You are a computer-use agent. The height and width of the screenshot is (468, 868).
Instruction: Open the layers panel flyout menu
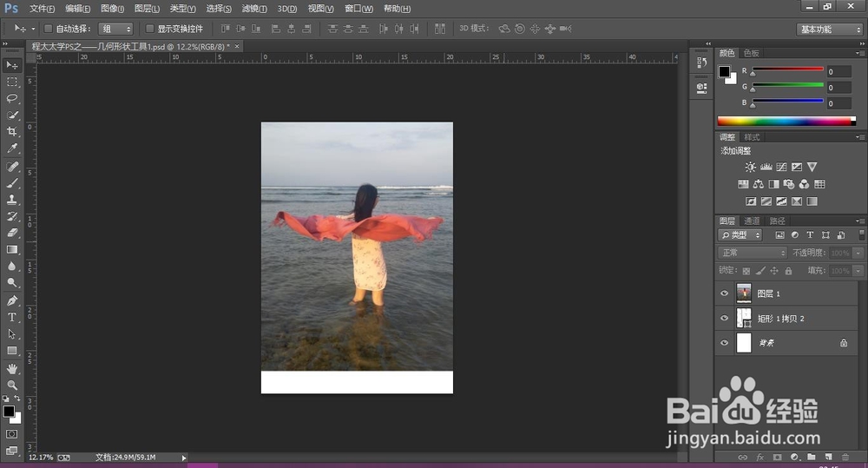pyautogui.click(x=859, y=221)
